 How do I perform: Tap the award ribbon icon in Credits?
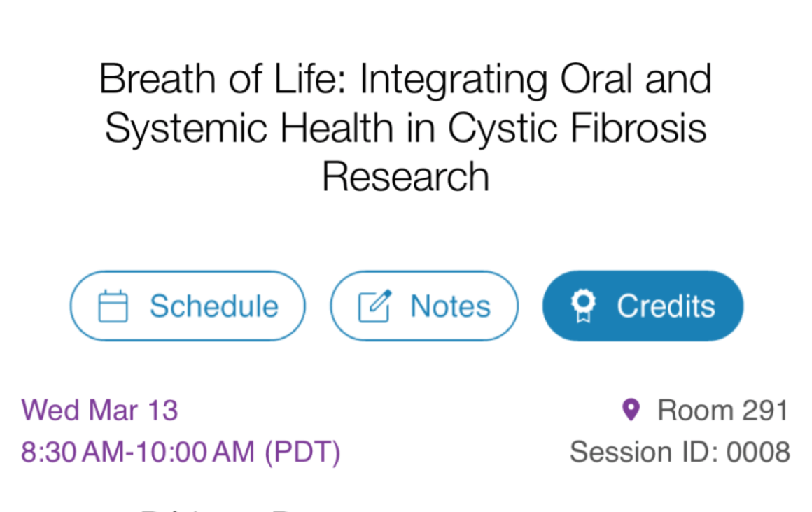(583, 306)
